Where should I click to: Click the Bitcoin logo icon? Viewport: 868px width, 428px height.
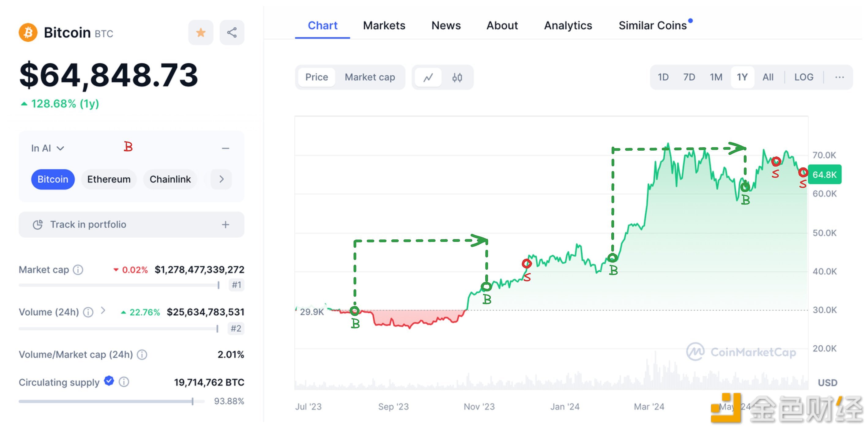point(28,32)
